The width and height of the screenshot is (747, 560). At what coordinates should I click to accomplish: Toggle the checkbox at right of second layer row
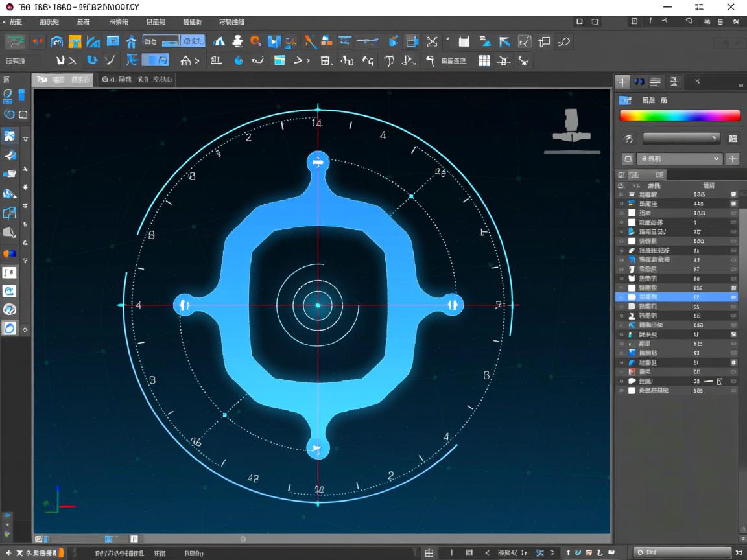(733, 204)
